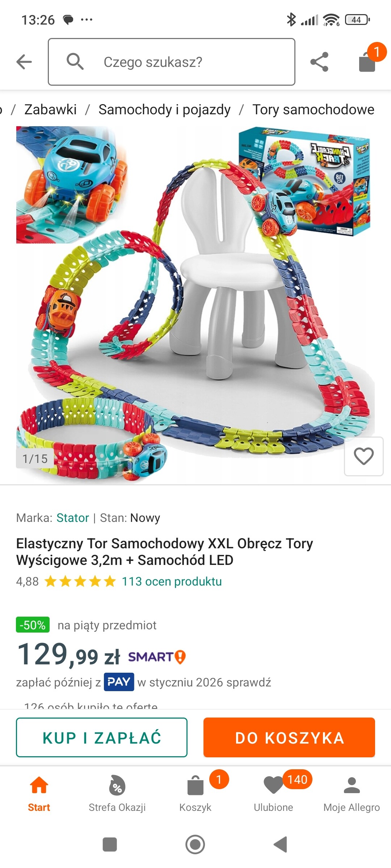Open the Stator brand link
The height and width of the screenshot is (868, 391).
(73, 518)
